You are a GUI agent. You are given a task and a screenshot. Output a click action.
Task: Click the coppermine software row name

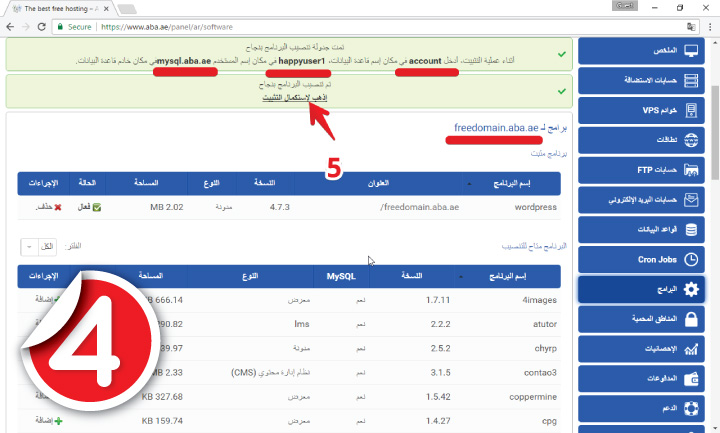click(533, 397)
